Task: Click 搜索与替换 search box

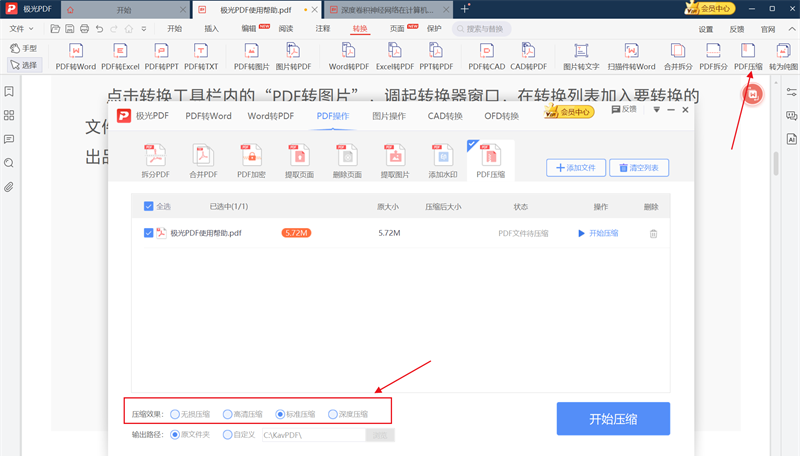Action: click(481, 29)
